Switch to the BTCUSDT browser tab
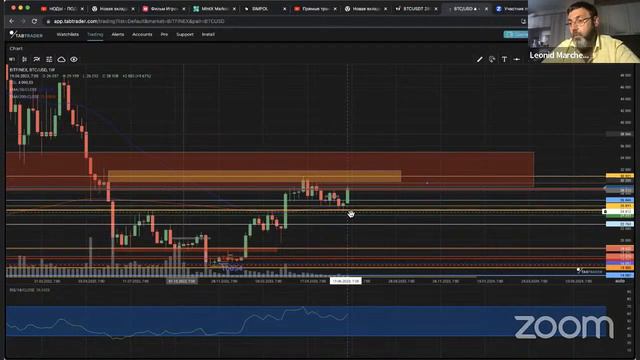Screen dimensions: 640x360 (x=415, y=9)
